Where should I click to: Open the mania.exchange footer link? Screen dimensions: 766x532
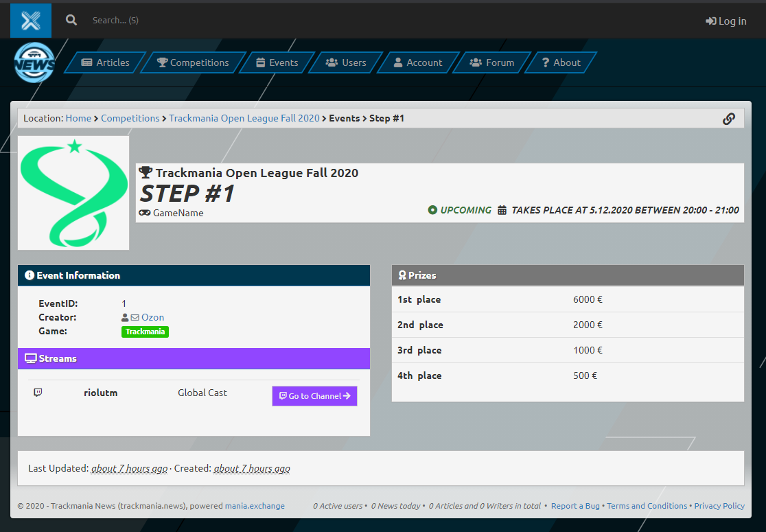coord(255,506)
